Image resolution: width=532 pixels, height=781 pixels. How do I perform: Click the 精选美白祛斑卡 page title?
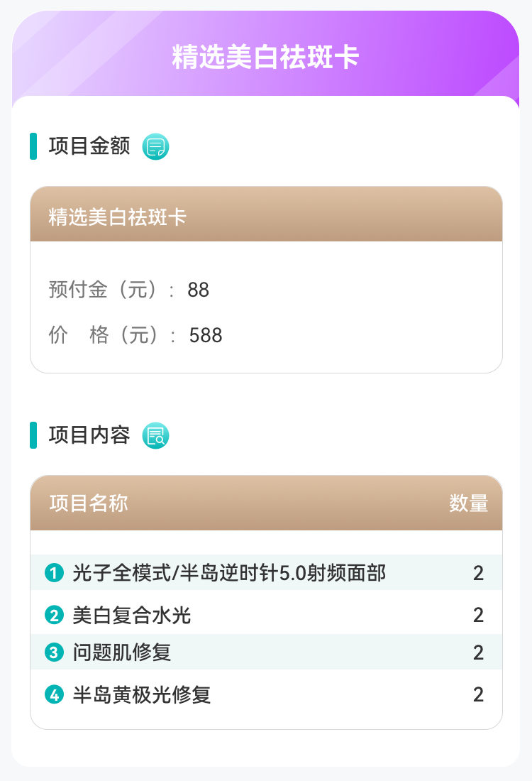pyautogui.click(x=265, y=58)
